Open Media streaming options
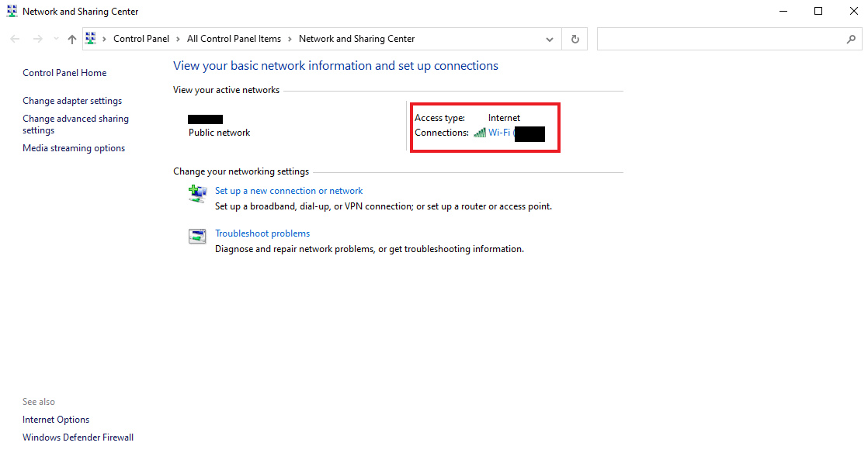Image resolution: width=868 pixels, height=453 pixels. [x=74, y=148]
